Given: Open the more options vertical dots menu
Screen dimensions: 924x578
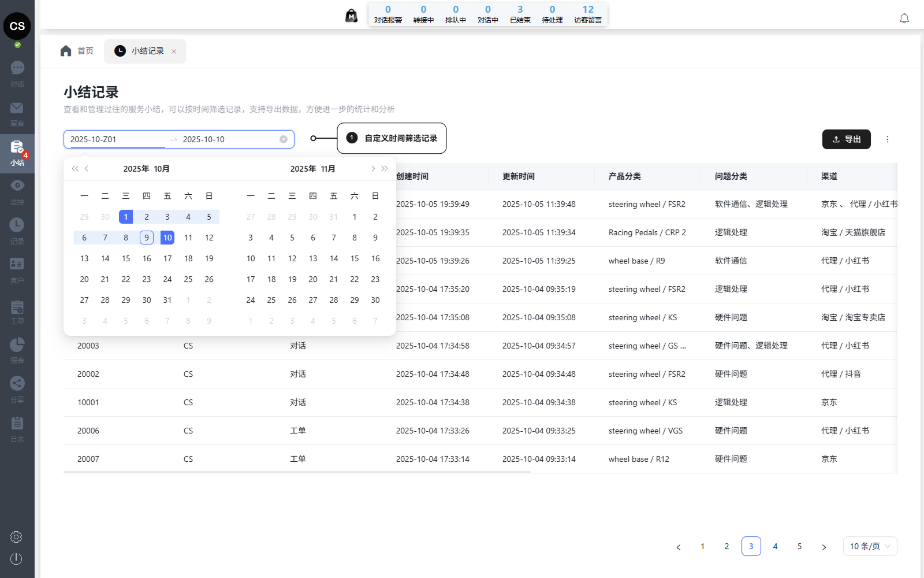Looking at the screenshot, I should pos(888,139).
